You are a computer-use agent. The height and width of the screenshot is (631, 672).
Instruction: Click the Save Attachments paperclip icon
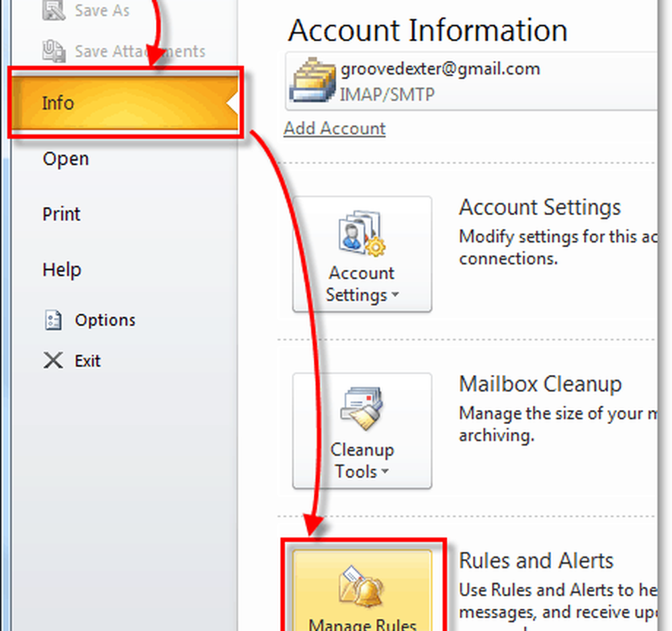tap(54, 51)
